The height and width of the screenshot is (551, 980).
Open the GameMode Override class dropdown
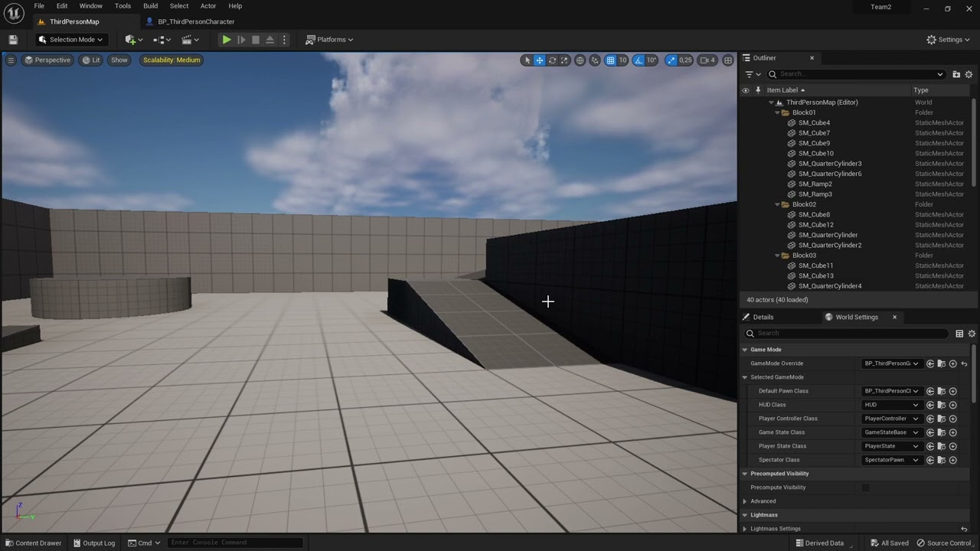coord(891,364)
